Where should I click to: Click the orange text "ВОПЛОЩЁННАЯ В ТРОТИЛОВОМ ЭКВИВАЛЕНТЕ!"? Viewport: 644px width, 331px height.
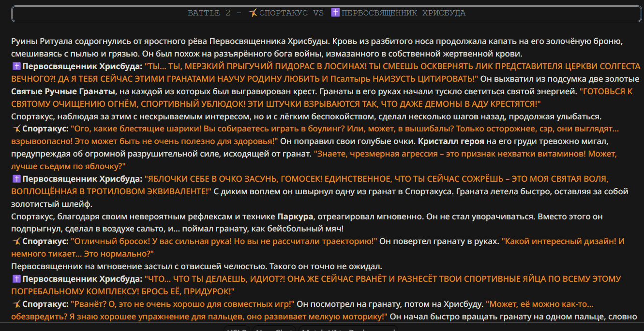pos(111,192)
